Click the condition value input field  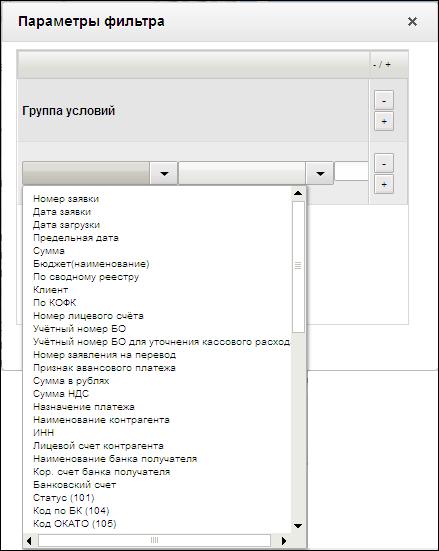click(351, 171)
